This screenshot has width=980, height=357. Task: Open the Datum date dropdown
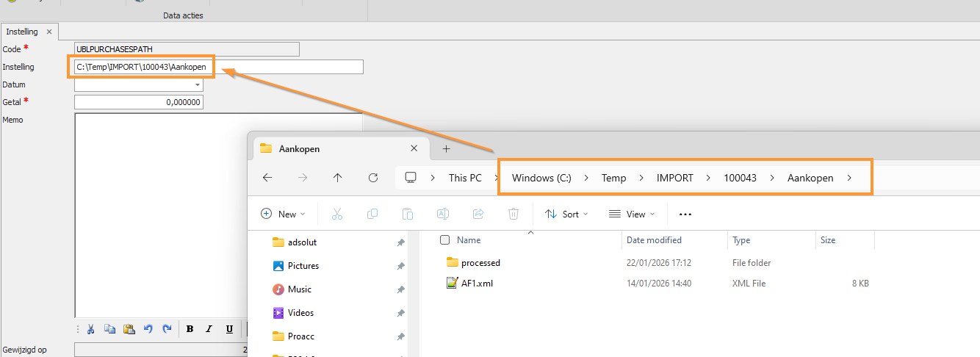coord(197,84)
